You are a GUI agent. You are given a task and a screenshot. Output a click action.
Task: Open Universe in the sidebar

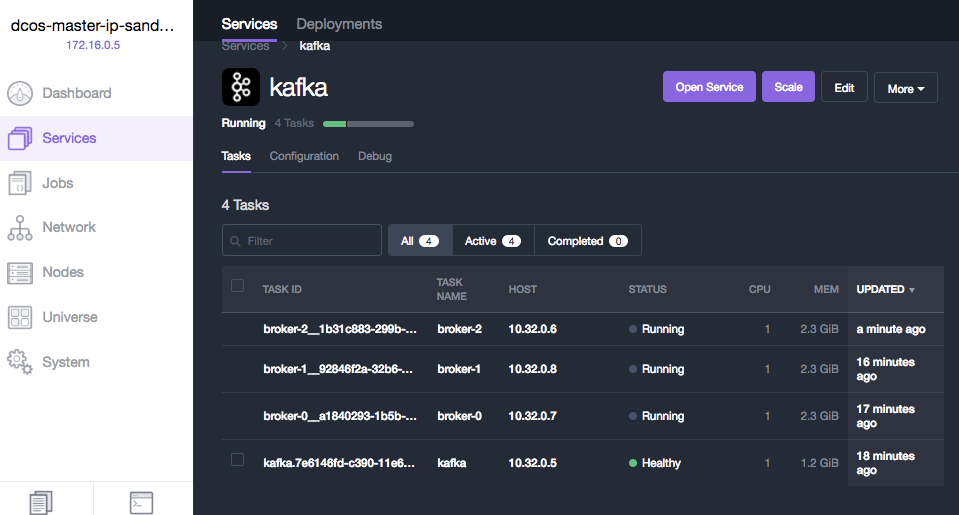tap(70, 317)
